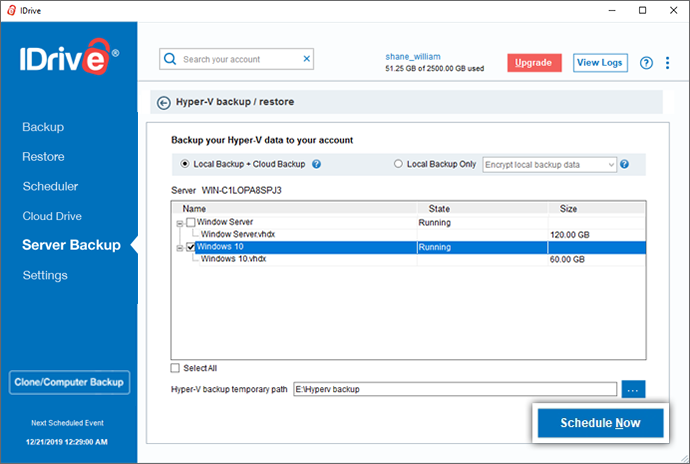Collapse the Windows 10 tree node
This screenshot has height=464, width=690.
(x=180, y=248)
